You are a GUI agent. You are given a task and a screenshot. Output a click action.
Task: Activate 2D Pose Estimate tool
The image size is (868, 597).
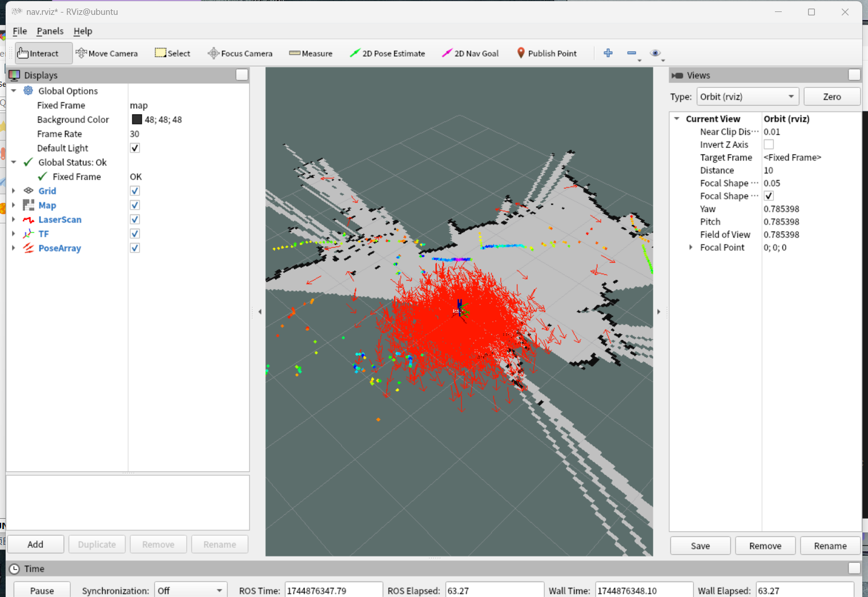coord(387,53)
